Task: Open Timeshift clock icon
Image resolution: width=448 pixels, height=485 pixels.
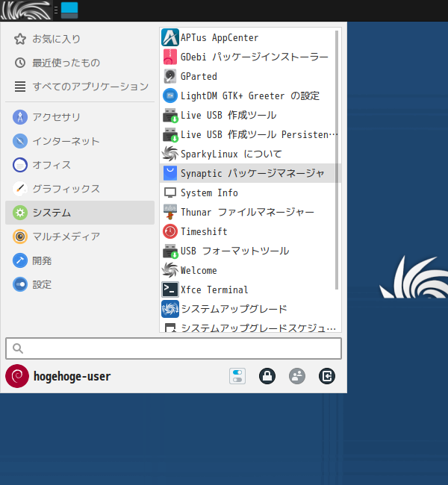Action: tap(170, 231)
